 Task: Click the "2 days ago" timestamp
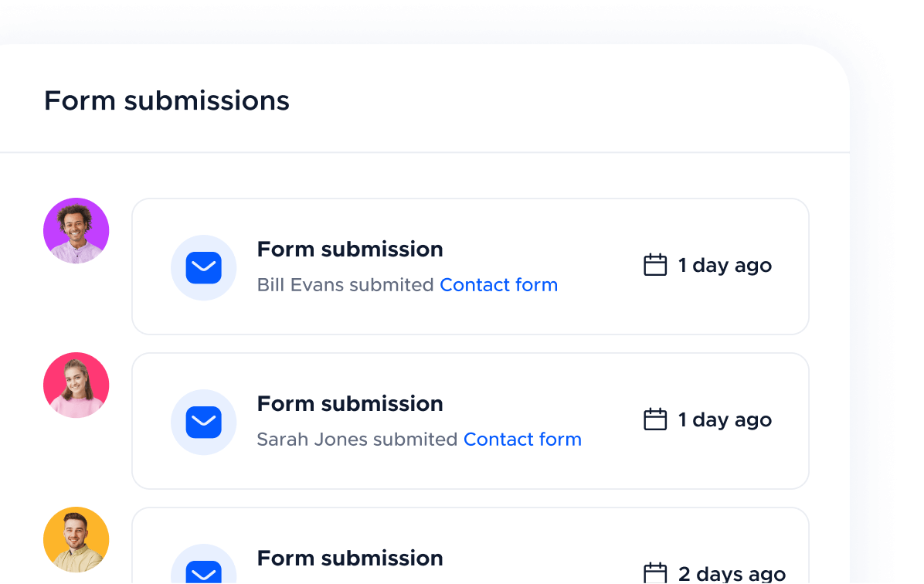[x=732, y=574]
